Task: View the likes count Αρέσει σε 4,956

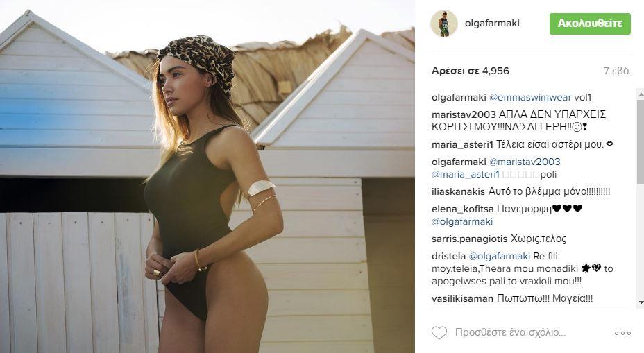Action: [x=471, y=71]
